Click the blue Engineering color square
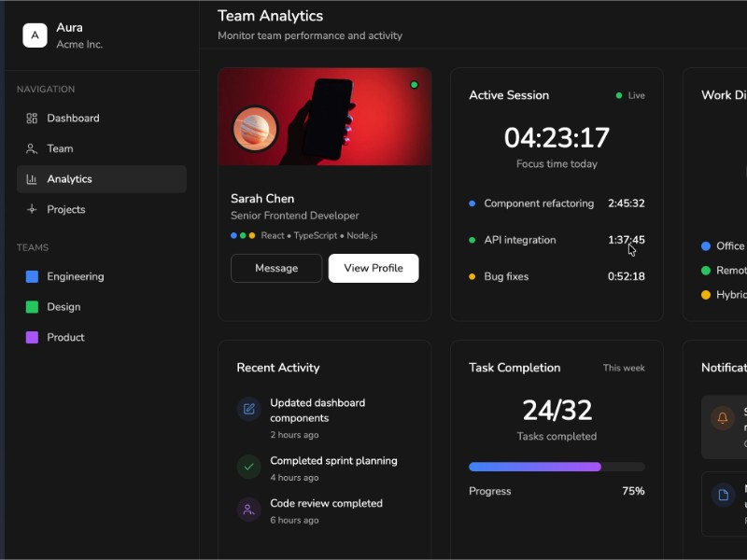The image size is (747, 560). 32,276
